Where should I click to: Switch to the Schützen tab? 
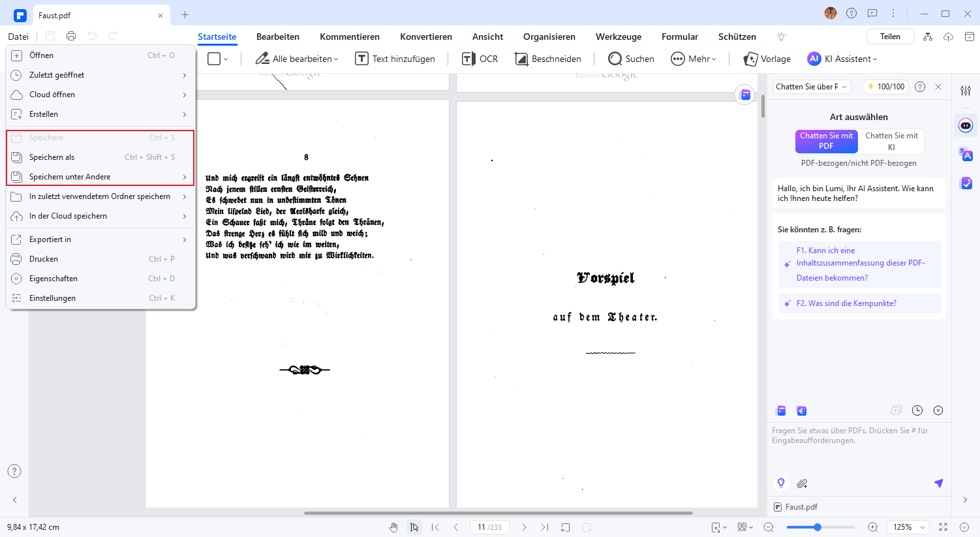click(x=737, y=37)
